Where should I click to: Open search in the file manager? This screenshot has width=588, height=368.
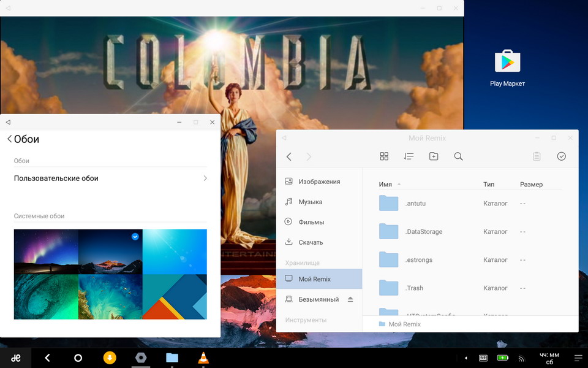tap(458, 156)
